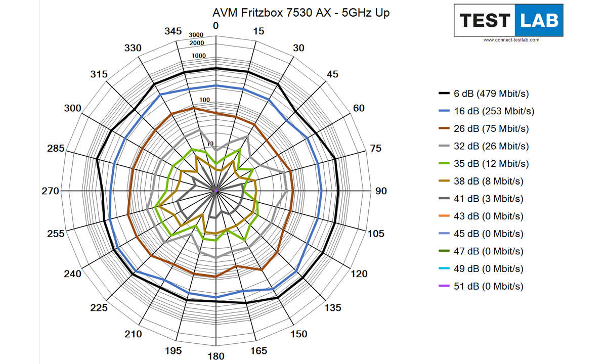Click the 90 degree axis label

(381, 191)
